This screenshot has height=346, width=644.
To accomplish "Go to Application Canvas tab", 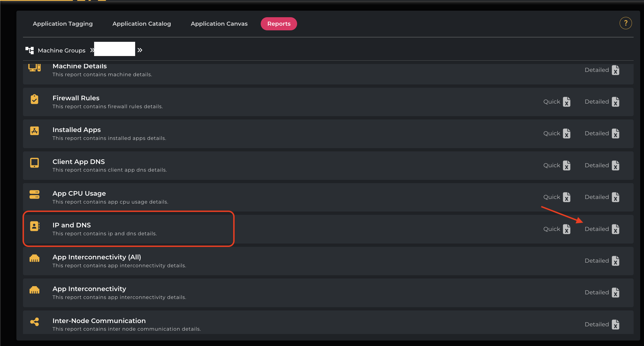I will tap(219, 24).
